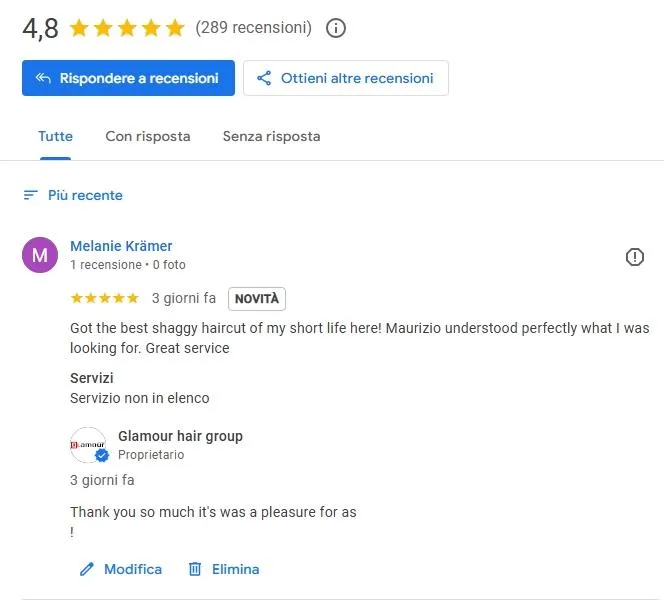The height and width of the screenshot is (600, 664).
Task: Switch to the Tutte tab
Action: (55, 136)
